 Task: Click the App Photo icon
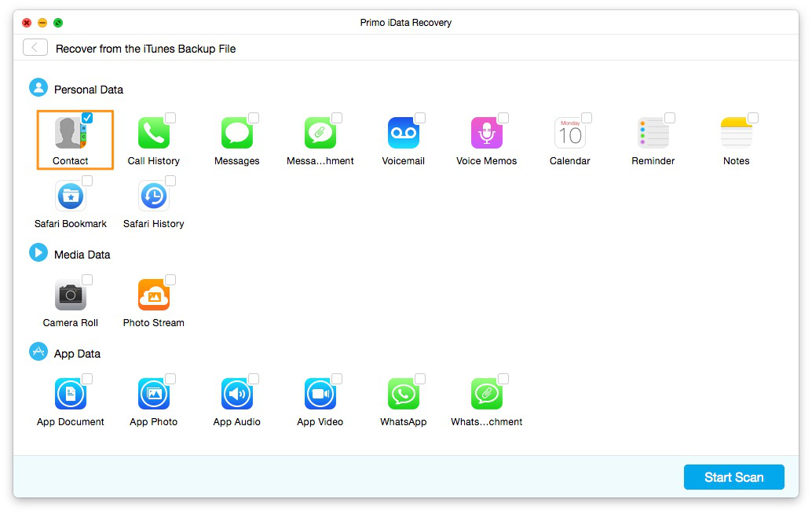click(154, 394)
